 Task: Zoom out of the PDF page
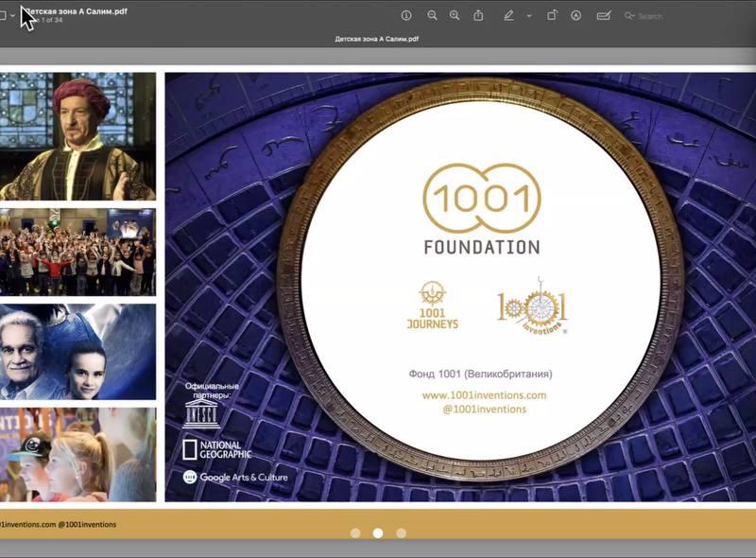coord(432,15)
